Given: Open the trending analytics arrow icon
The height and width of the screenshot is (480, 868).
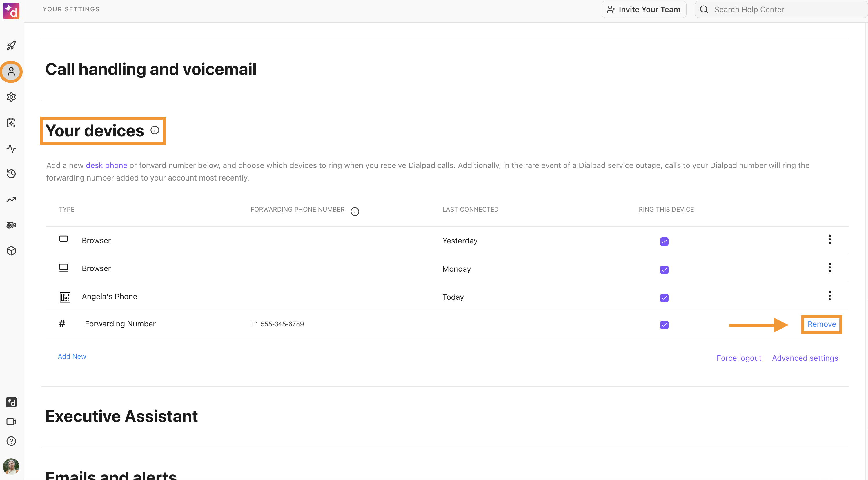Looking at the screenshot, I should [x=11, y=199].
